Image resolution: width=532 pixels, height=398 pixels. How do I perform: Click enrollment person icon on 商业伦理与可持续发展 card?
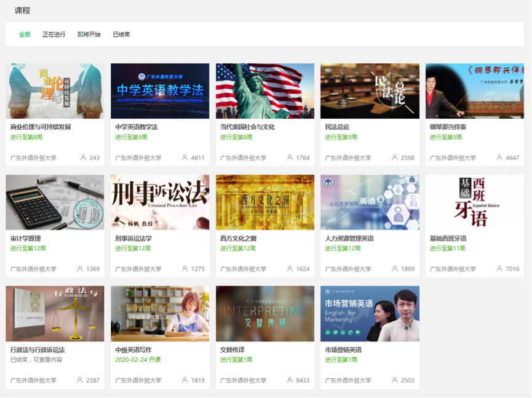[x=83, y=158]
